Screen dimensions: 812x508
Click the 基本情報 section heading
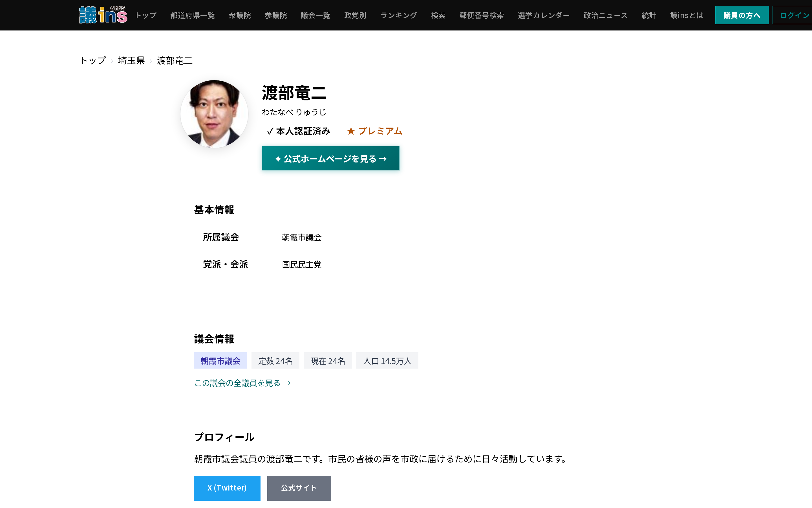point(214,210)
